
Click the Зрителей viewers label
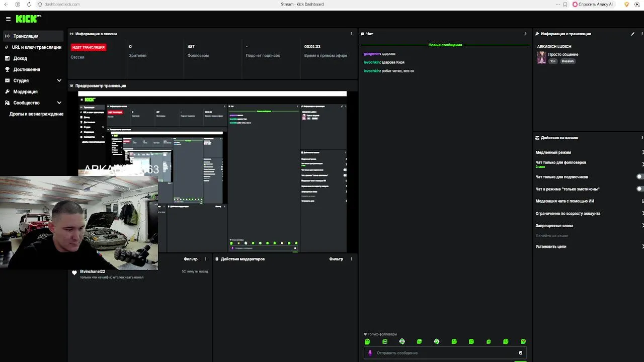[x=138, y=55]
